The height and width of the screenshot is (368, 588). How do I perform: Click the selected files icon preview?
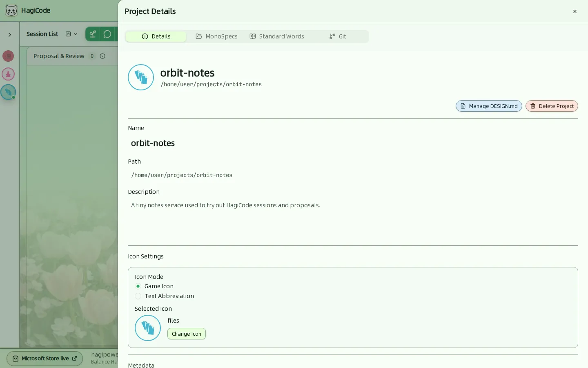148,328
